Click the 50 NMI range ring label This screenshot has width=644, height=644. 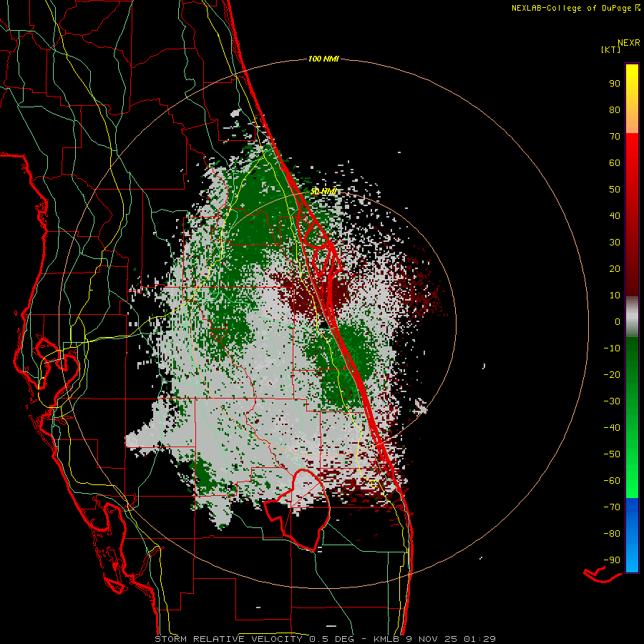(x=323, y=191)
